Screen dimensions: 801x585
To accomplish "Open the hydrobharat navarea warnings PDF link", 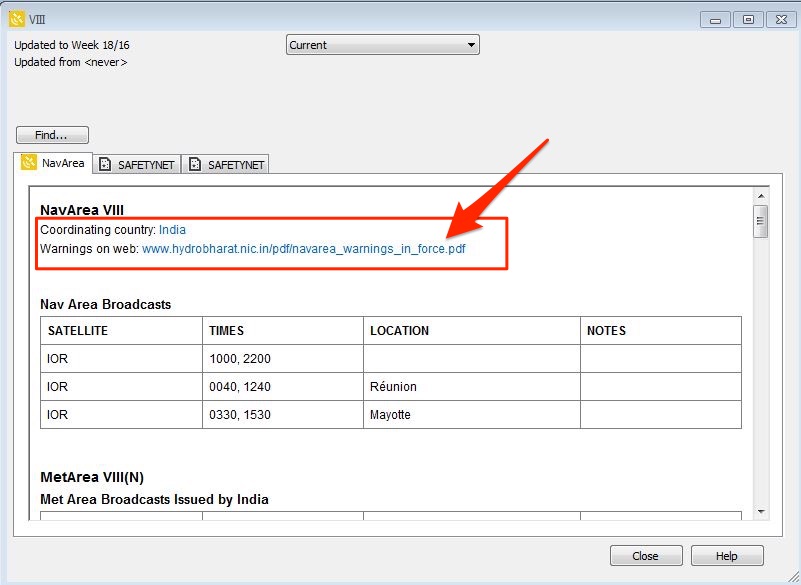I will (x=304, y=249).
